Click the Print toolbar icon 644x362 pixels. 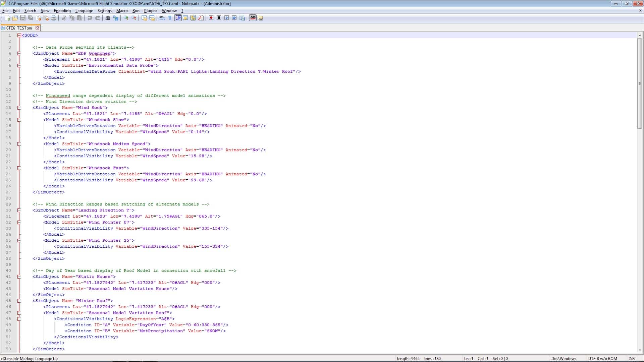(54, 18)
